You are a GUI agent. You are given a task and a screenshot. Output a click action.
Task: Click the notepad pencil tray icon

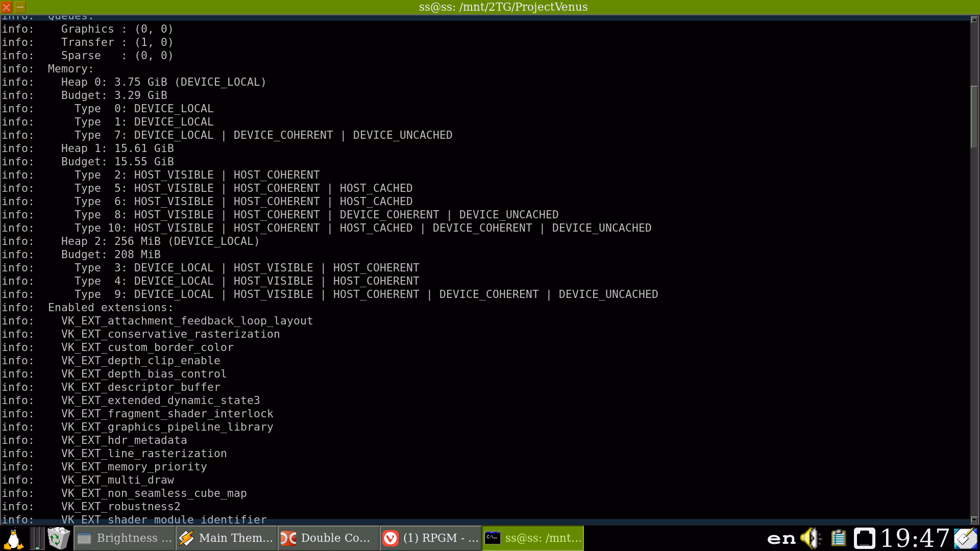(965, 538)
